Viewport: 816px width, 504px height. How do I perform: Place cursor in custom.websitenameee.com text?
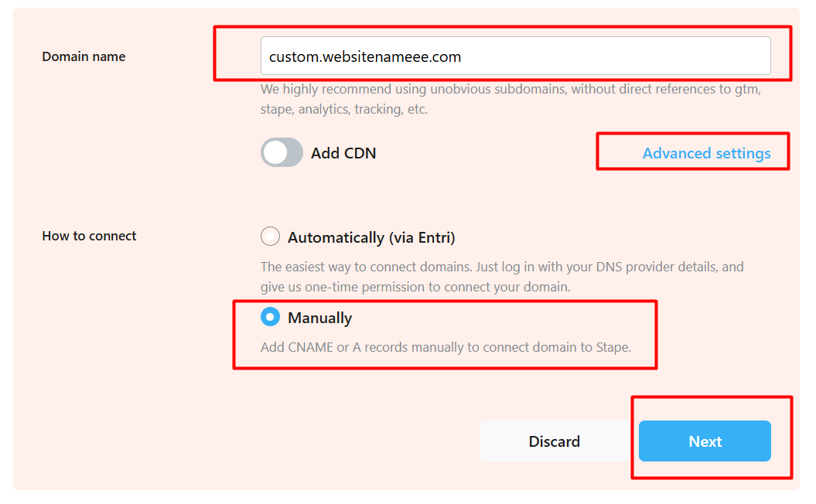(365, 56)
